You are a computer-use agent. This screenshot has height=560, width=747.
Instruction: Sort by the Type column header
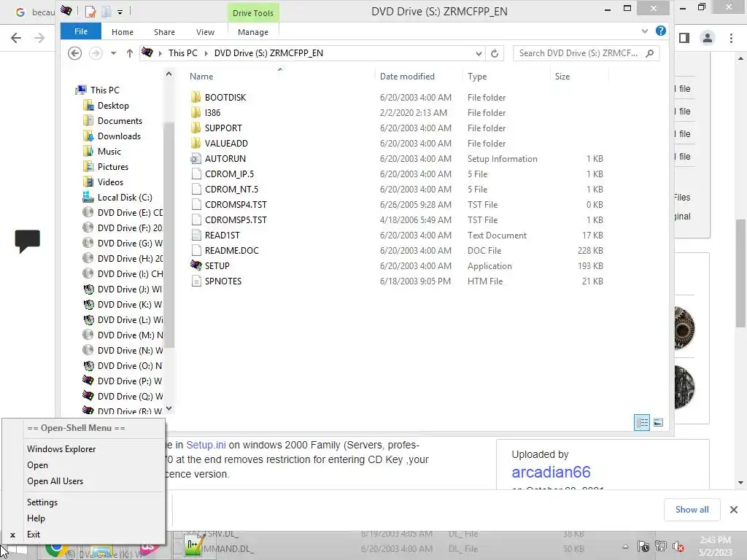[x=477, y=76]
